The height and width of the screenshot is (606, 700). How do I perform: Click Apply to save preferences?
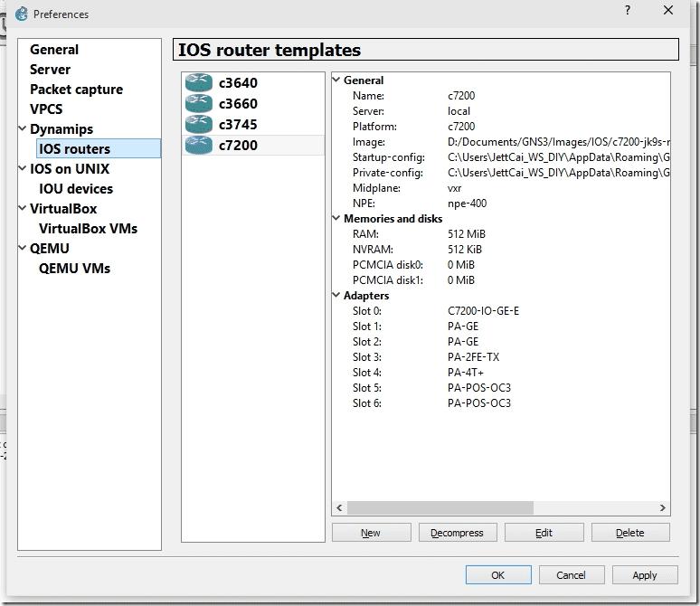tap(644, 575)
